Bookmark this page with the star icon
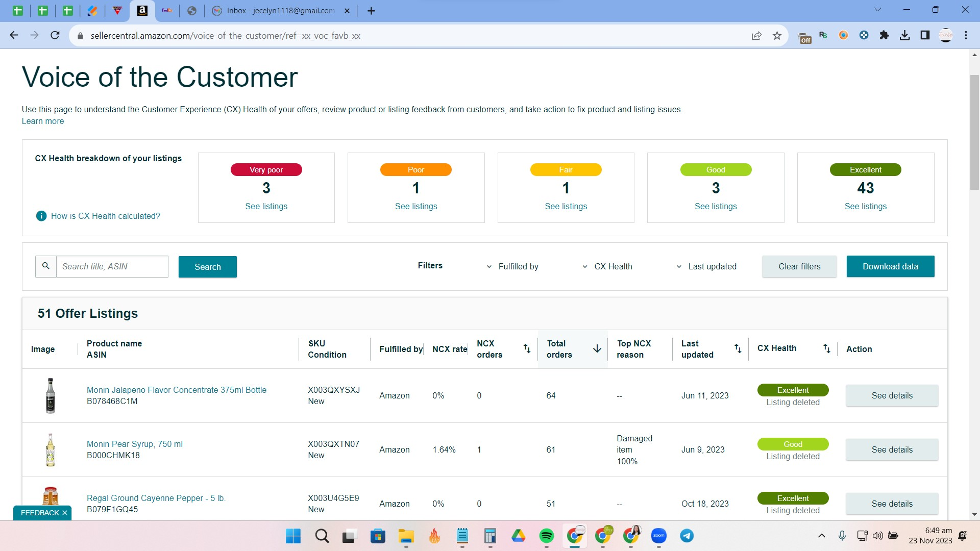Image resolution: width=980 pixels, height=551 pixels. tap(777, 36)
